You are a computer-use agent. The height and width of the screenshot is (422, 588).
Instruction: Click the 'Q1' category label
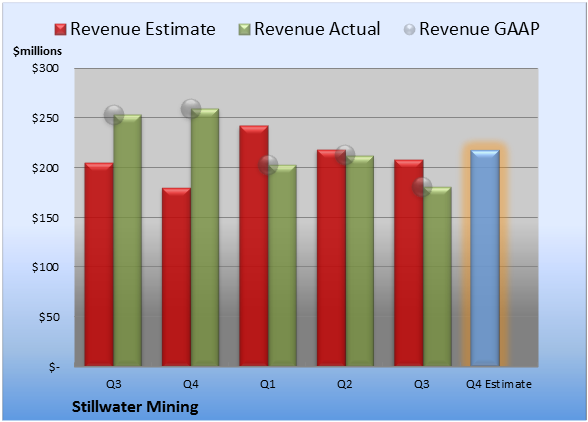click(x=268, y=384)
